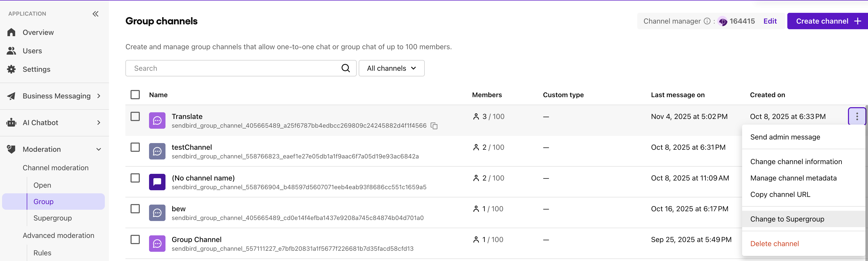This screenshot has height=261, width=868.
Task: Collapse the sidebar with double-chevron icon
Action: coord(96,14)
